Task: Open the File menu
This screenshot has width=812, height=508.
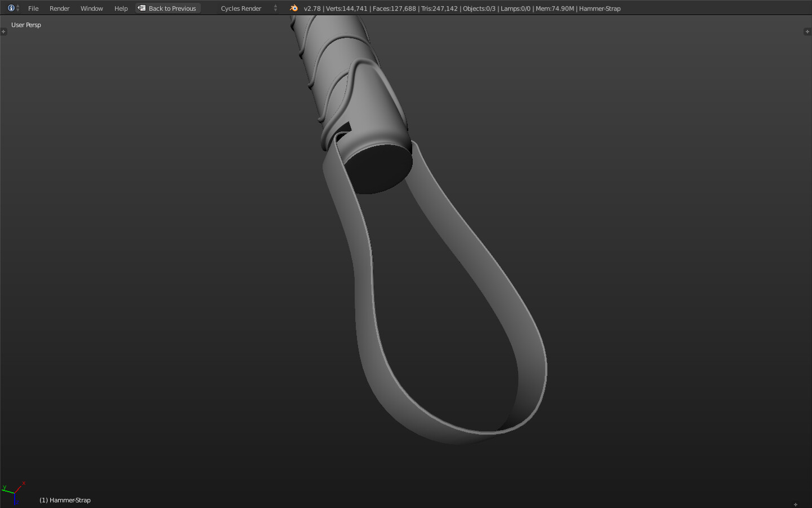Action: click(33, 8)
